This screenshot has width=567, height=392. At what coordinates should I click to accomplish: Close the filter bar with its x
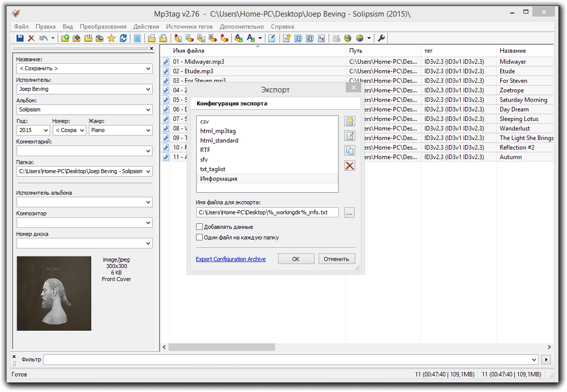pyautogui.click(x=14, y=357)
